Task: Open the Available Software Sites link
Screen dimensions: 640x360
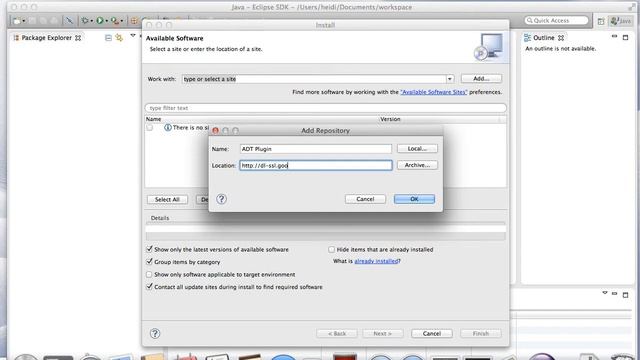Action: click(433, 92)
